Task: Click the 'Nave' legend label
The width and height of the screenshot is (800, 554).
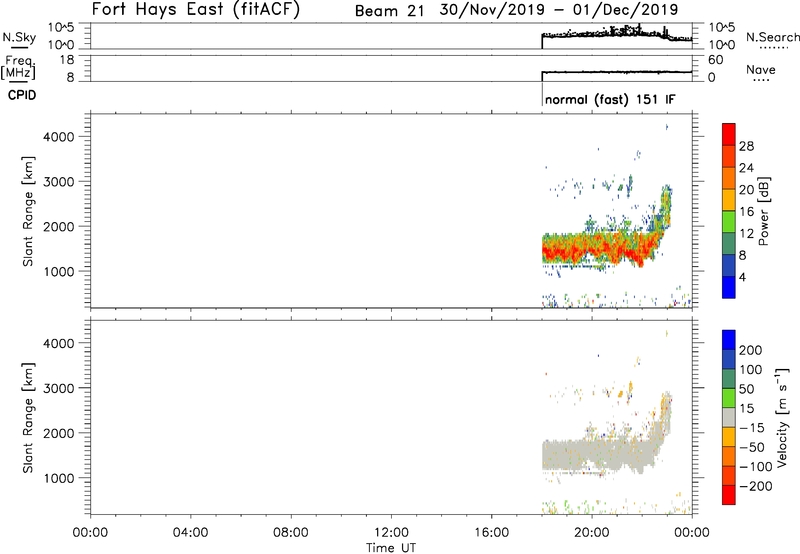Action: coord(761,69)
